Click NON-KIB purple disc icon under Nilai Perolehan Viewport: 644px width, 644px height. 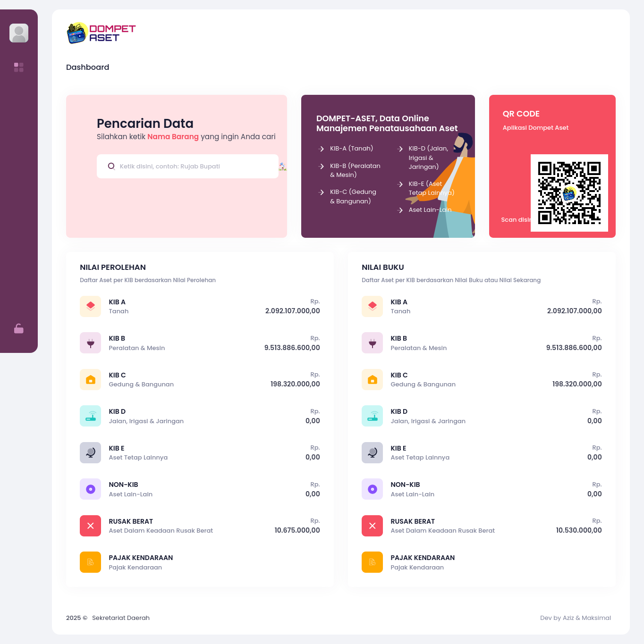[91, 489]
